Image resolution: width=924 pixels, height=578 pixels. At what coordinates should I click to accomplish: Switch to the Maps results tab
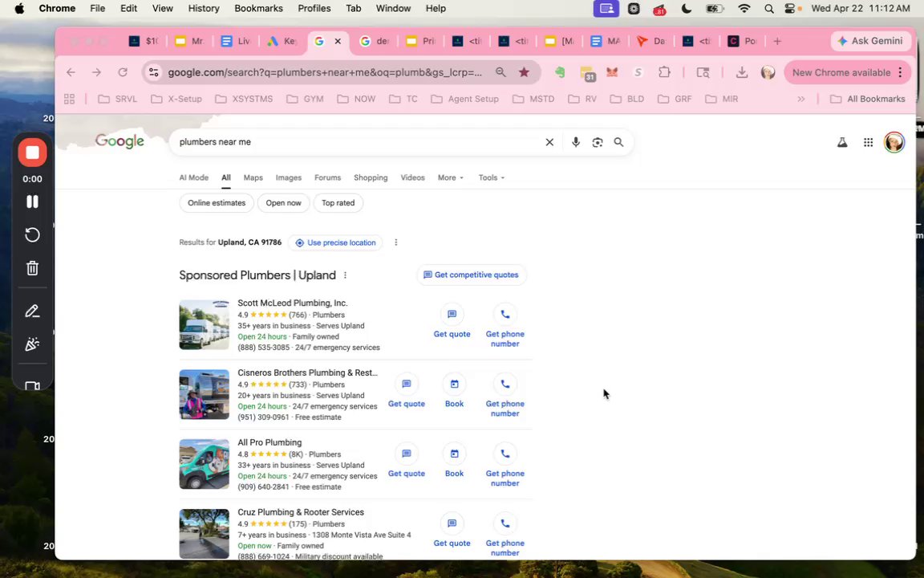click(253, 177)
